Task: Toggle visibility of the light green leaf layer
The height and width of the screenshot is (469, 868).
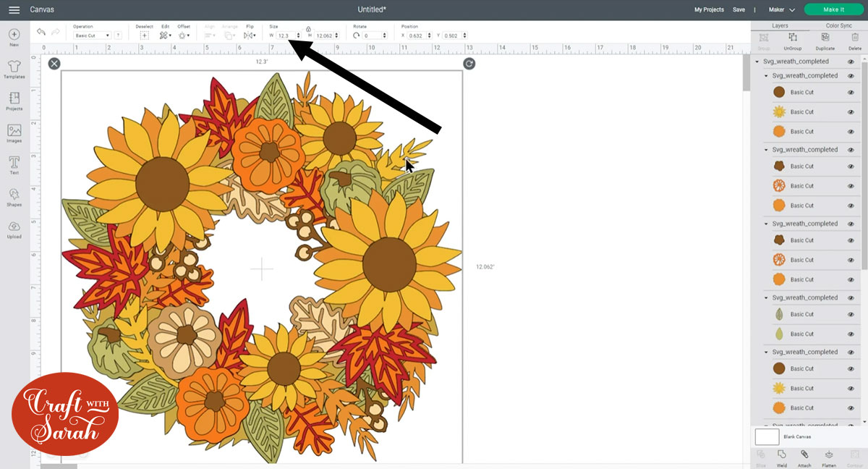Action: click(x=851, y=334)
